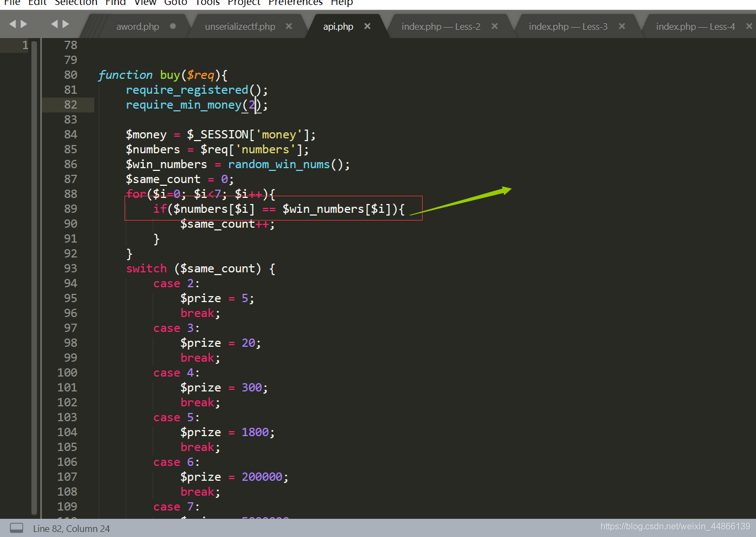Click line number 80 in the gutter
The width and height of the screenshot is (756, 537).
71,75
